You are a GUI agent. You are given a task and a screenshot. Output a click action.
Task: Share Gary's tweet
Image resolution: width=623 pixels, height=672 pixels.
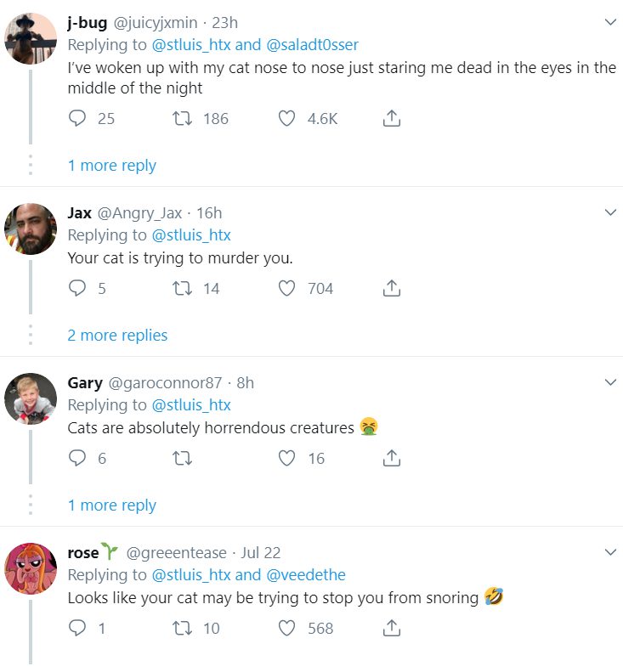(391, 459)
